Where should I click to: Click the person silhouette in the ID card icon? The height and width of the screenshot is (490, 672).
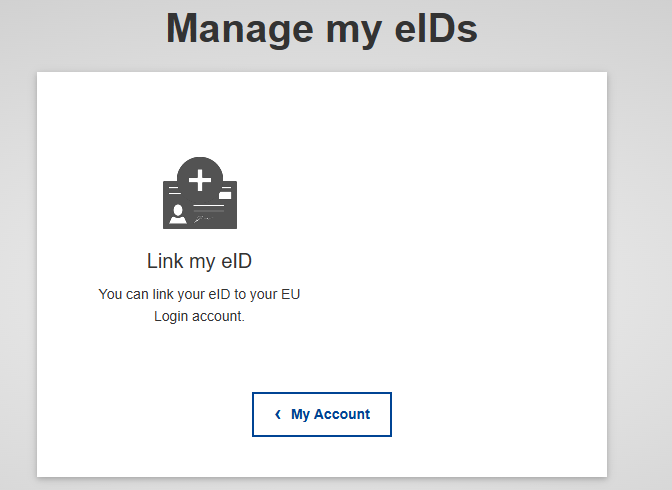(177, 214)
